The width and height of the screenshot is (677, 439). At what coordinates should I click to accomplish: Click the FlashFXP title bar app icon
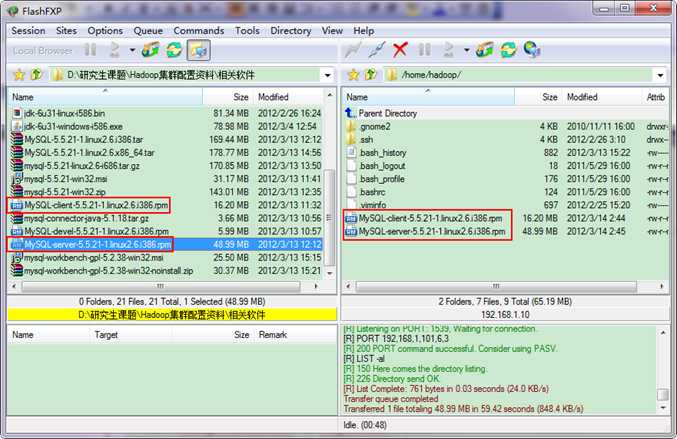pyautogui.click(x=13, y=11)
